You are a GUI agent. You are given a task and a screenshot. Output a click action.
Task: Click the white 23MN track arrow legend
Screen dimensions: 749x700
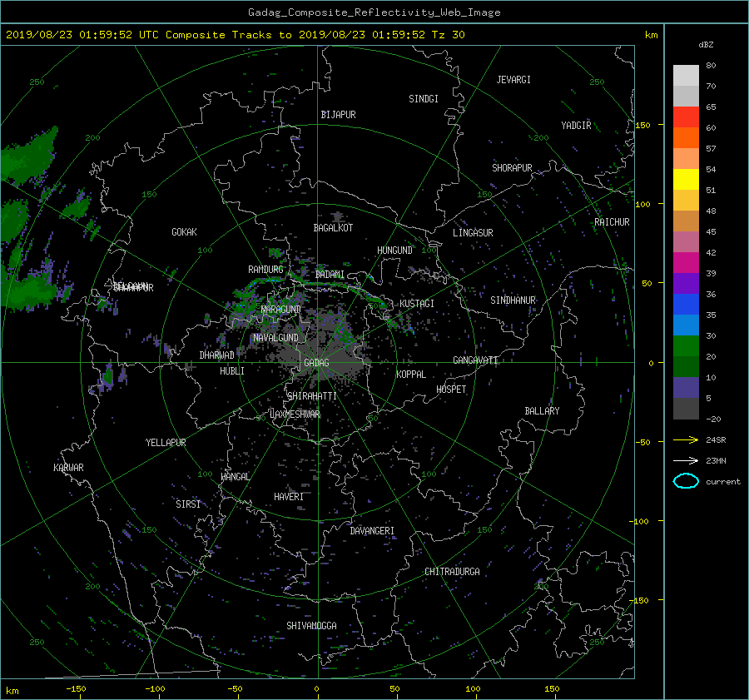tap(686, 460)
